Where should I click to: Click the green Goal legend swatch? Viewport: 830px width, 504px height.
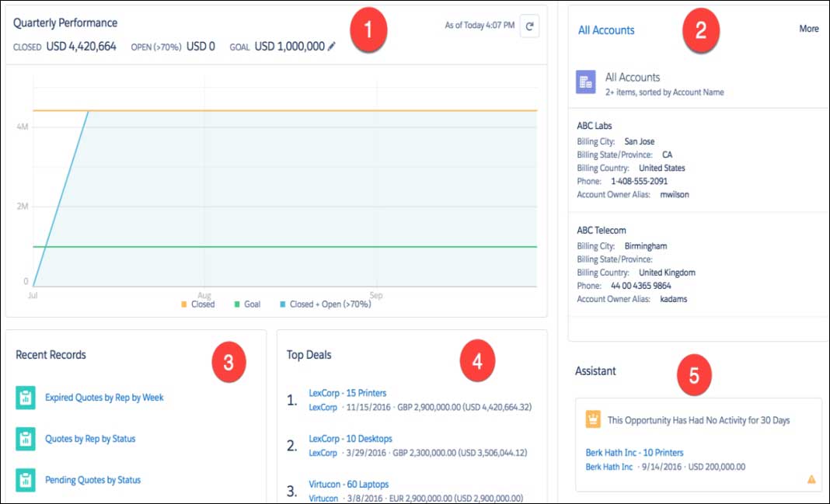237,305
